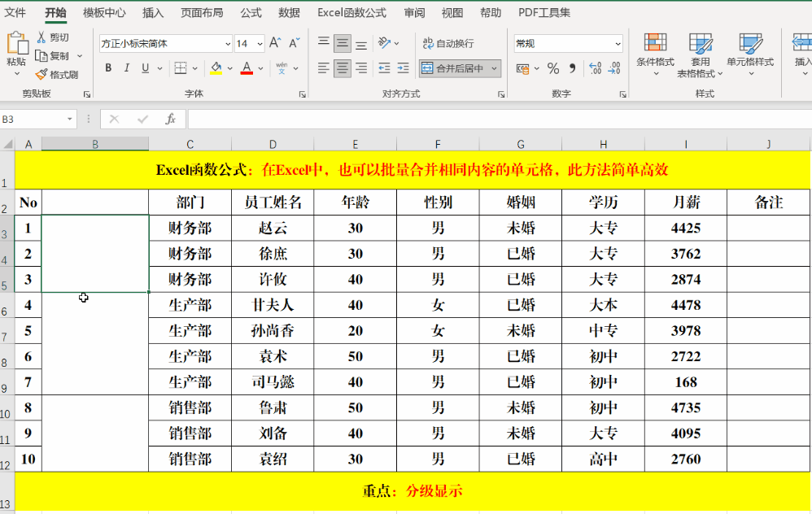Open Conditional Formatting (条件格式)
This screenshot has height=514, width=812.
point(655,54)
